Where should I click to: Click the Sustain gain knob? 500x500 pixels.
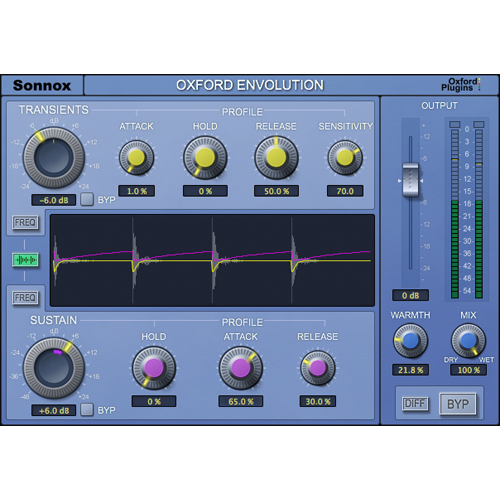[54, 368]
